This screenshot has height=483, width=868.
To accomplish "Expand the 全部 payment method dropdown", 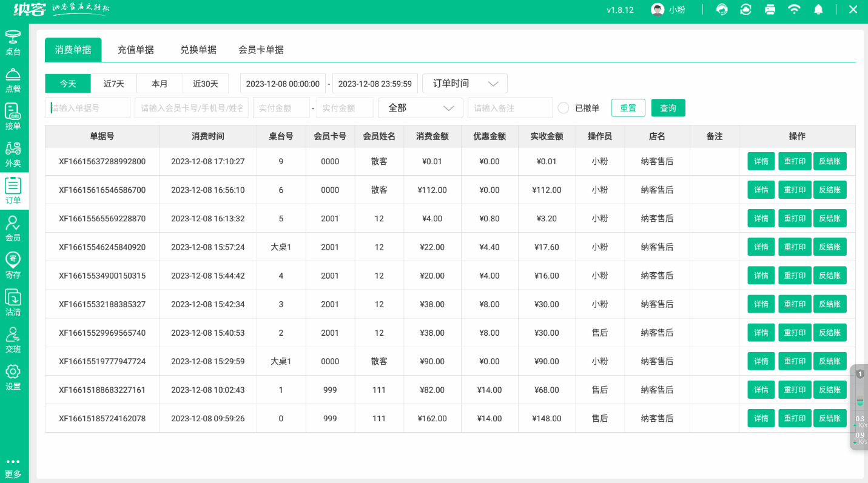I will [420, 107].
